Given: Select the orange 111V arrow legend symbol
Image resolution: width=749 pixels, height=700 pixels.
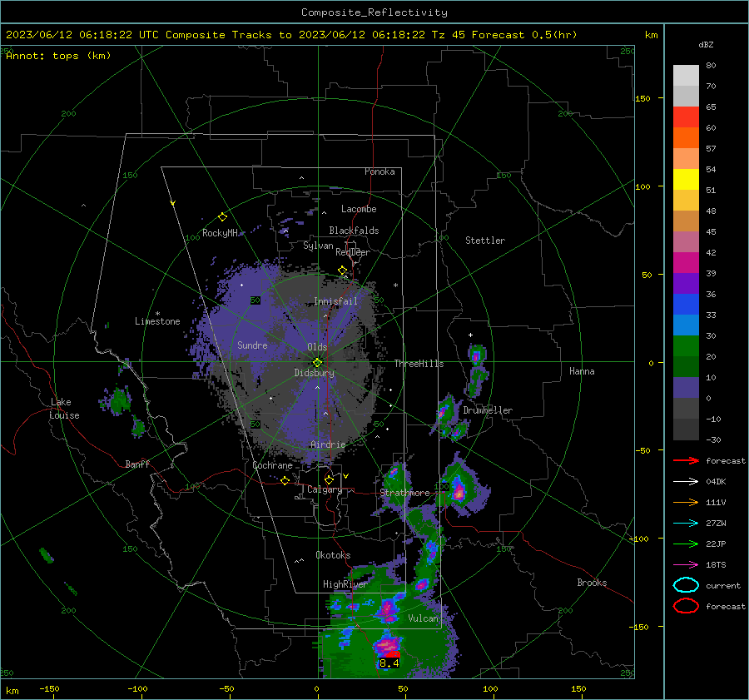Looking at the screenshot, I should (x=686, y=502).
